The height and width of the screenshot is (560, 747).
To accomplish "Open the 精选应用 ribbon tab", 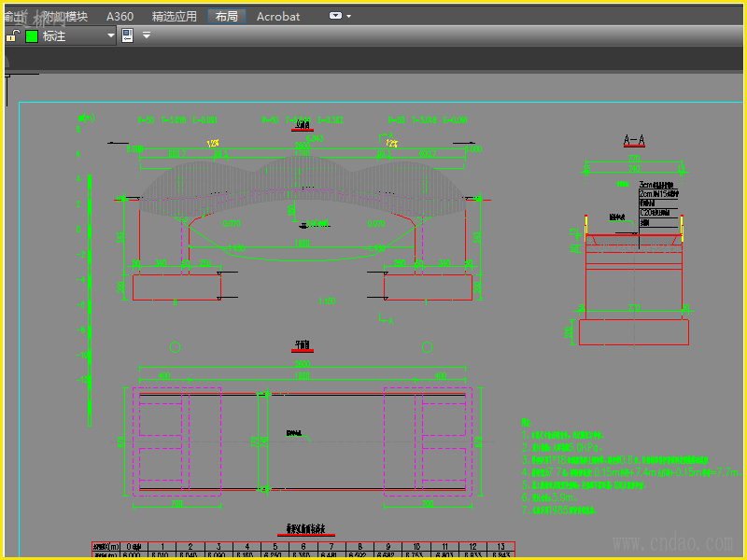I will 174,16.
